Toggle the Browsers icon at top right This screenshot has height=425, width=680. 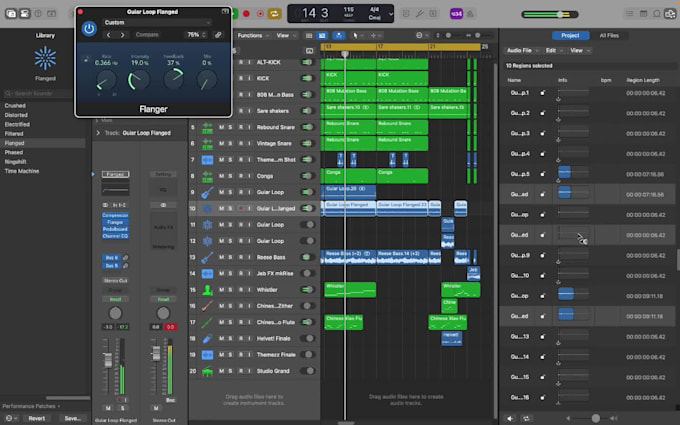[x=670, y=14]
